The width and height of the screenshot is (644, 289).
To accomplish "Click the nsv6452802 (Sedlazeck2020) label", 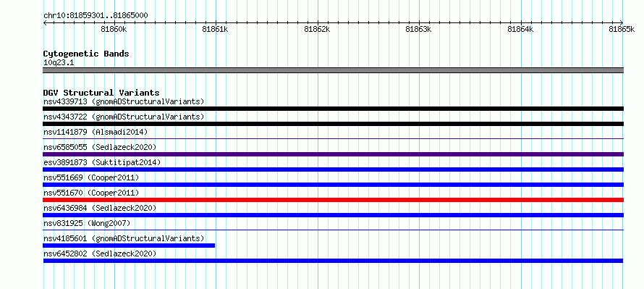I will click(x=100, y=254).
